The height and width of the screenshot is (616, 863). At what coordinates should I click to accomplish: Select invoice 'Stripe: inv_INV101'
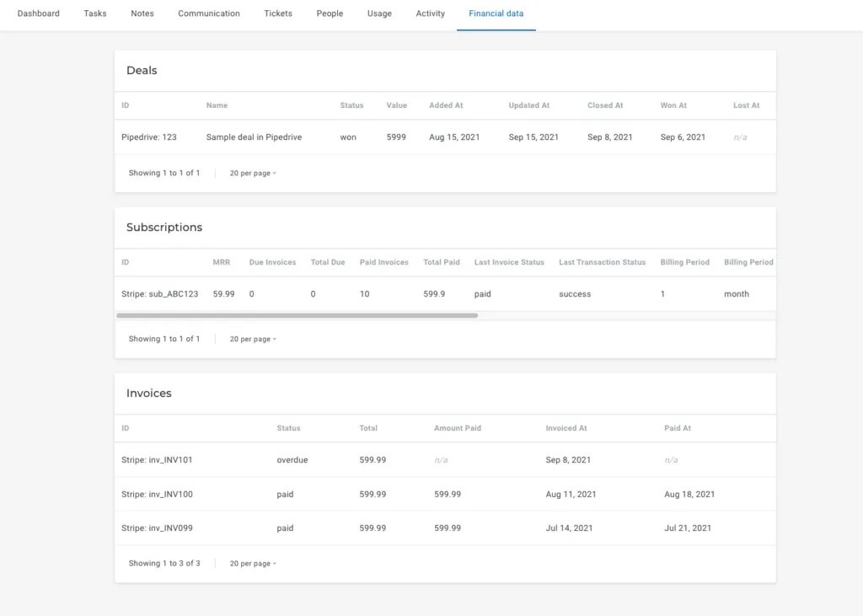[157, 459]
